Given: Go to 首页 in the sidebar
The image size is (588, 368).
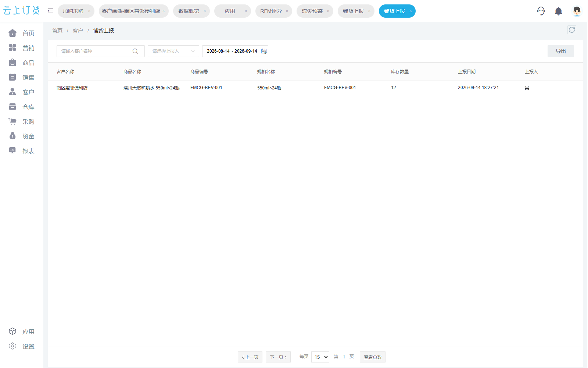Looking at the screenshot, I should (22, 33).
